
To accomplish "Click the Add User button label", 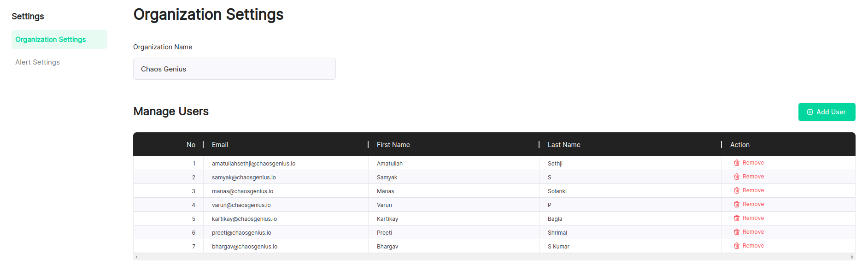I will point(831,112).
